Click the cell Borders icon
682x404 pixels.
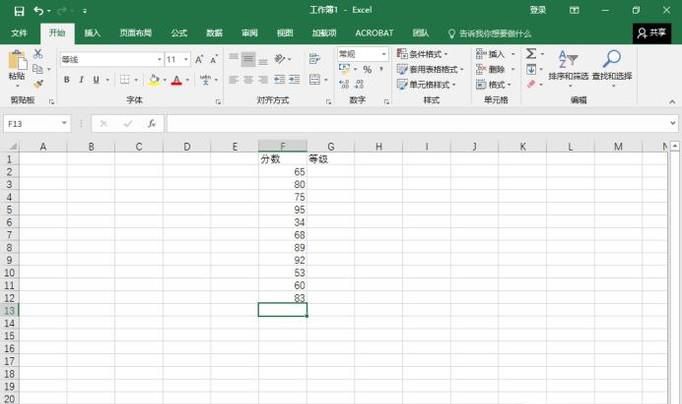click(125, 80)
